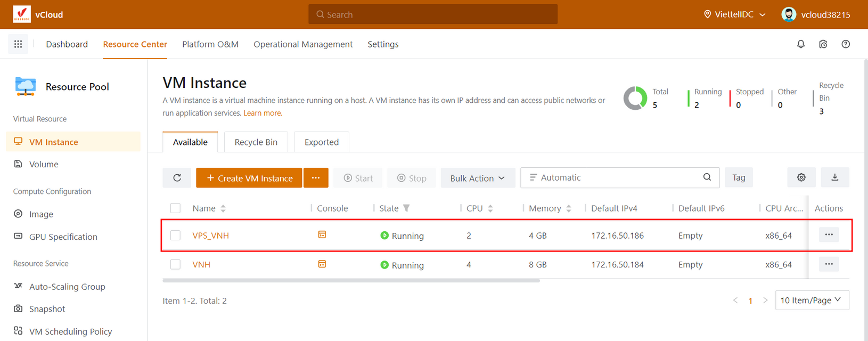Click the Create VM Instance button
The height and width of the screenshot is (341, 868).
tap(249, 178)
